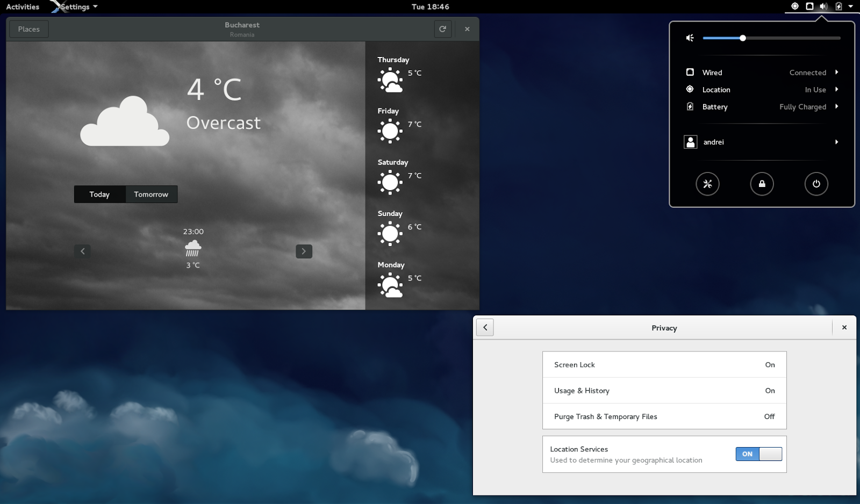Go back from the Privacy panel
860x504 pixels.
tap(484, 327)
